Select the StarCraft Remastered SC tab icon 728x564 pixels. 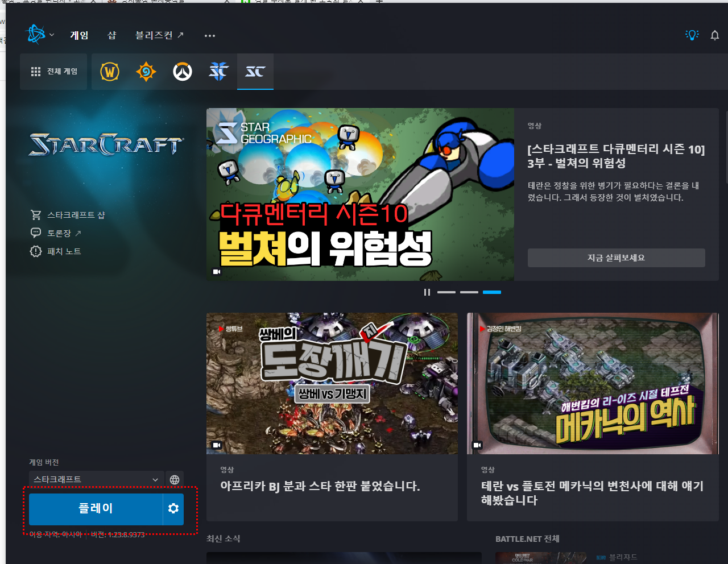[255, 72]
